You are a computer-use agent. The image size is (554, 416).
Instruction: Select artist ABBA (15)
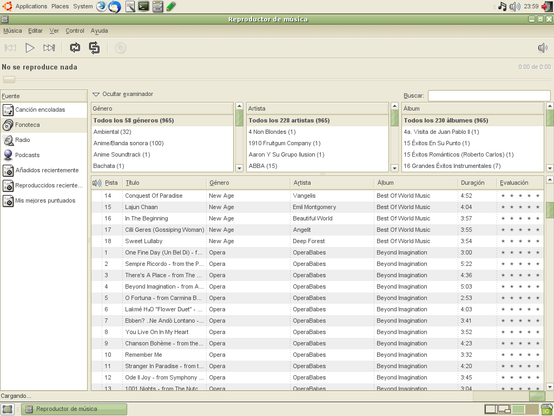(317, 166)
